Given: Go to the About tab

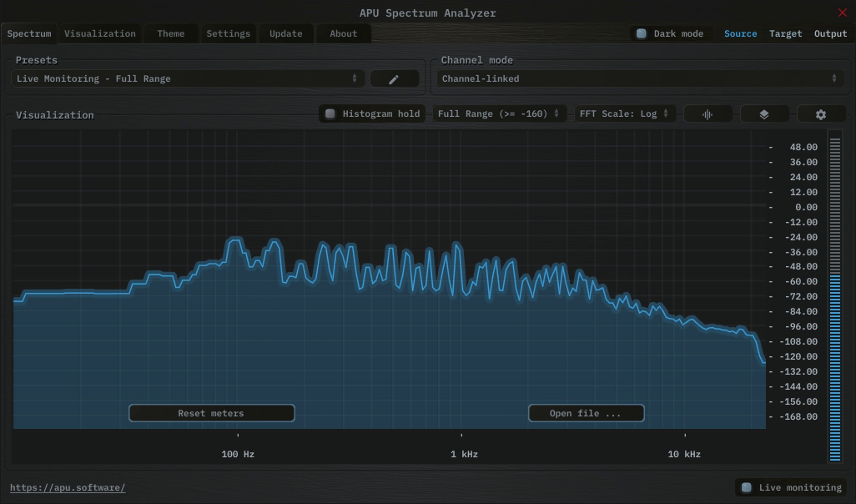Looking at the screenshot, I should [x=343, y=34].
